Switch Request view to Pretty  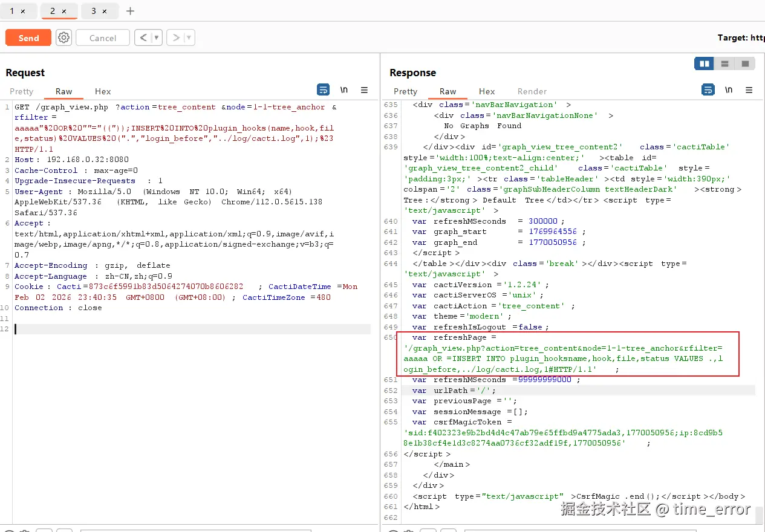22,91
